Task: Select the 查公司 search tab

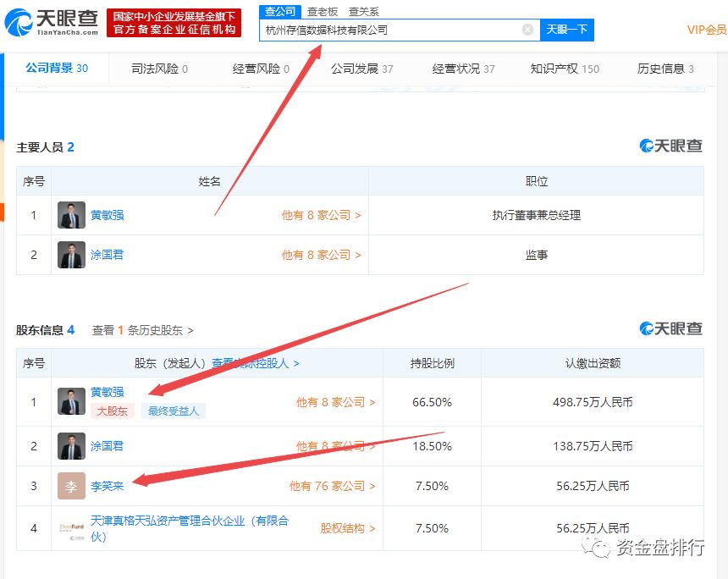Action: (x=280, y=11)
